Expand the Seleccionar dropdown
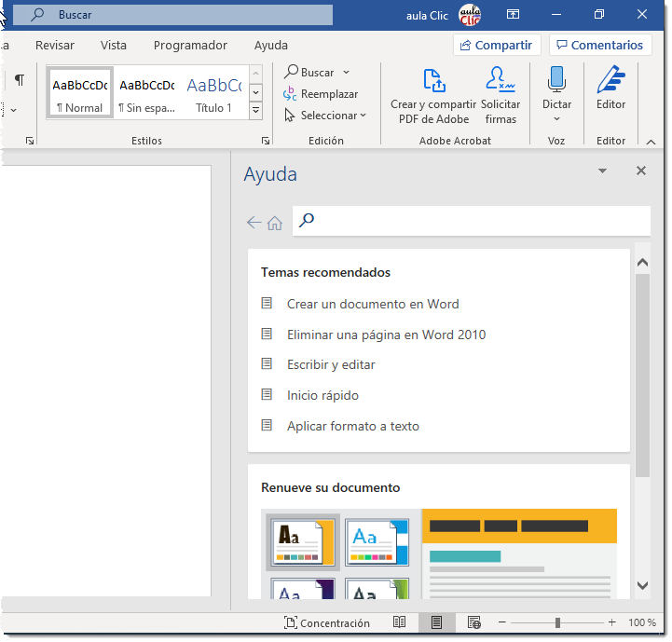672x642 pixels. pos(325,116)
